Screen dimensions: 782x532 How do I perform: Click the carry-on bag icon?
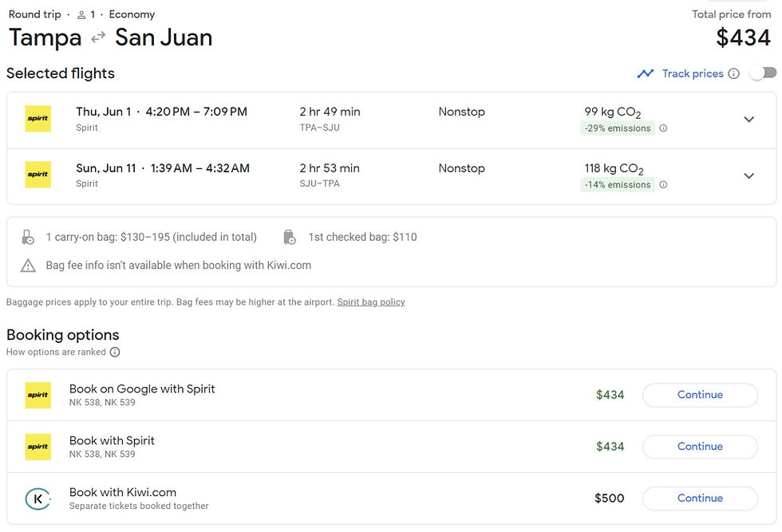pyautogui.click(x=28, y=238)
